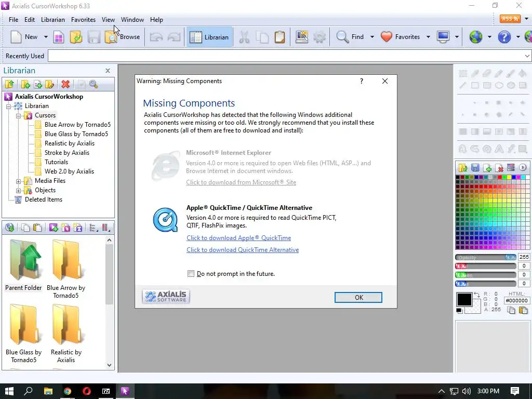Screen dimensions: 532x399
Task: Click the blue Help question mark icon
Action: click(x=504, y=37)
